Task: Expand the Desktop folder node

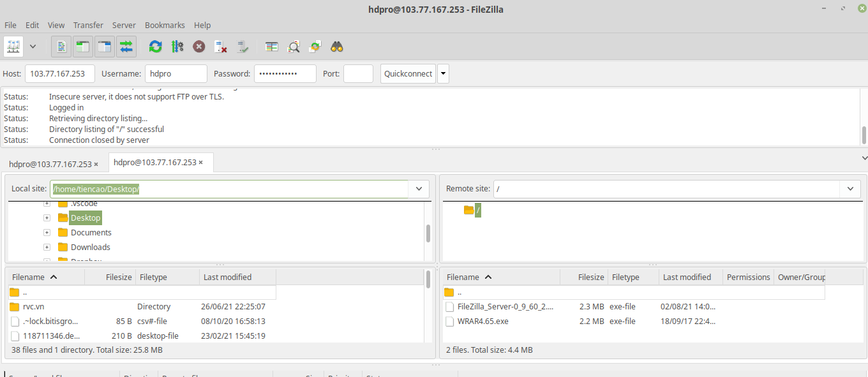Action: pyautogui.click(x=47, y=218)
